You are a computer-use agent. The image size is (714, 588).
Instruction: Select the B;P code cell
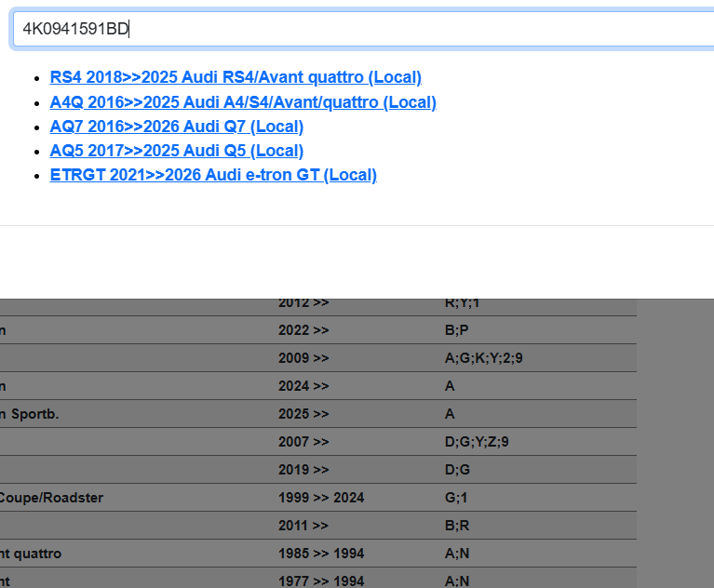coord(456,330)
